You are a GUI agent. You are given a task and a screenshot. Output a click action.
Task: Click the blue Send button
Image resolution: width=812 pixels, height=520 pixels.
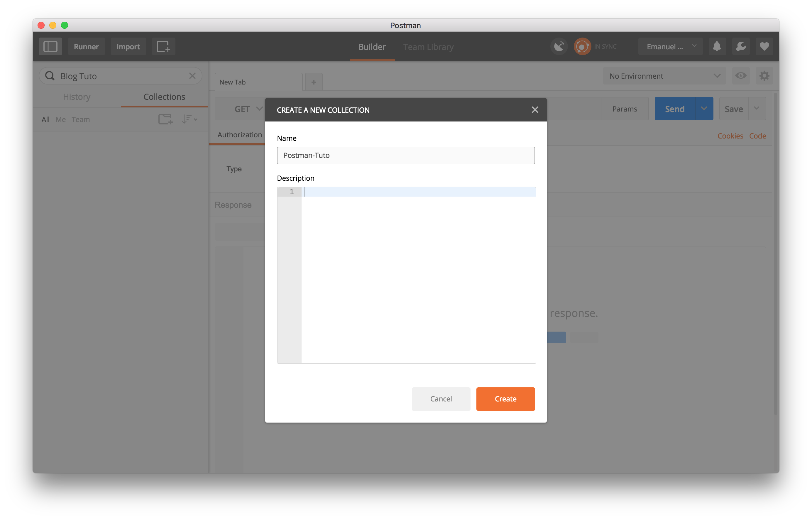click(675, 109)
